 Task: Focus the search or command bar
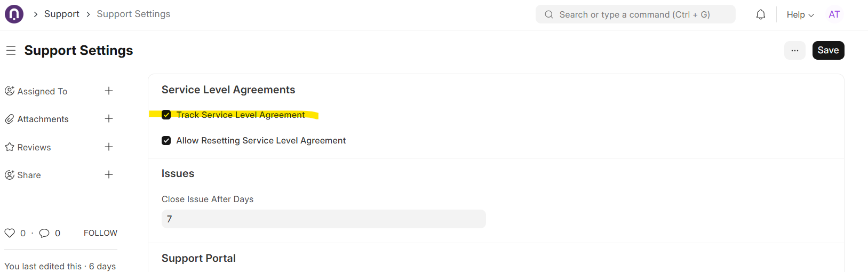635,14
